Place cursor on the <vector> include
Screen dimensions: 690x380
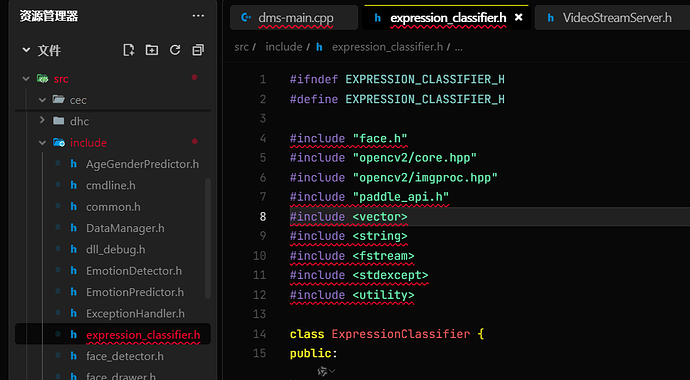380,217
